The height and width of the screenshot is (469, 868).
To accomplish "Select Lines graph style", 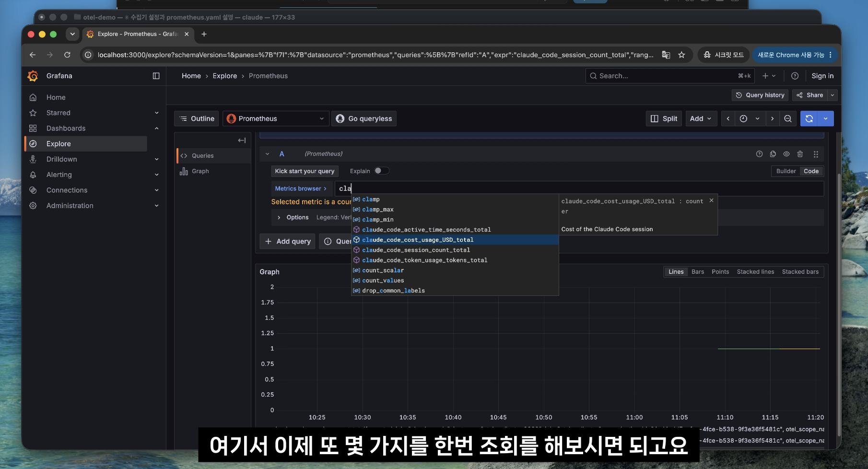I will (x=676, y=272).
